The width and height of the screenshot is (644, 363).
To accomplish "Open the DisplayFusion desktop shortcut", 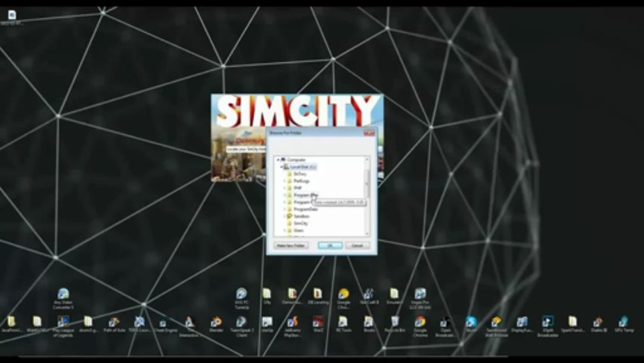I will (x=522, y=325).
